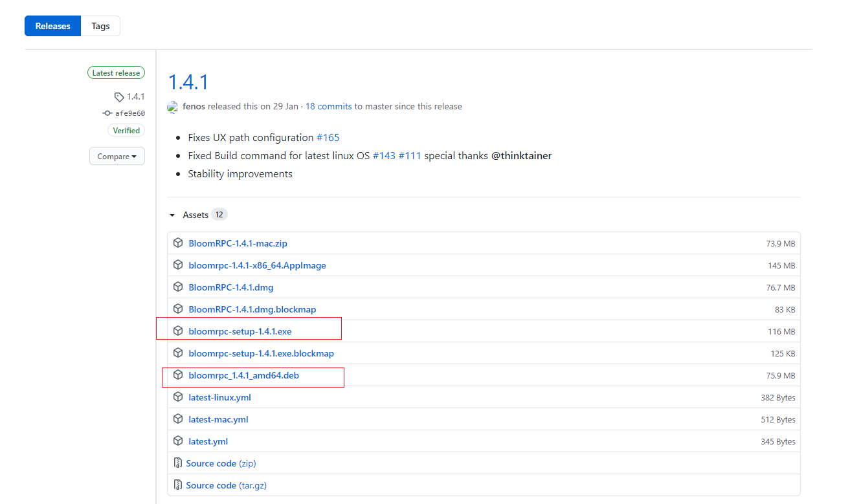861x504 pixels.
Task: Collapse the Assets section
Action: coord(172,214)
